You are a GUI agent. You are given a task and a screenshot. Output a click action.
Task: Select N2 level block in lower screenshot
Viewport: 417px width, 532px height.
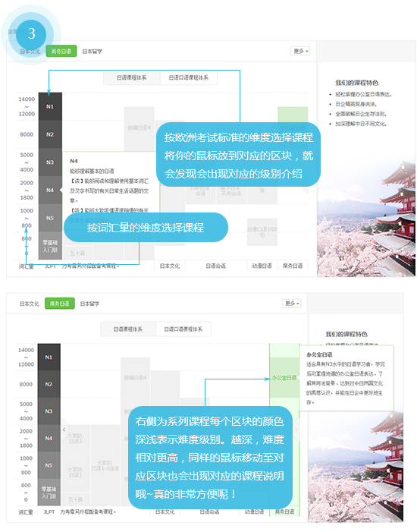pyautogui.click(x=49, y=384)
